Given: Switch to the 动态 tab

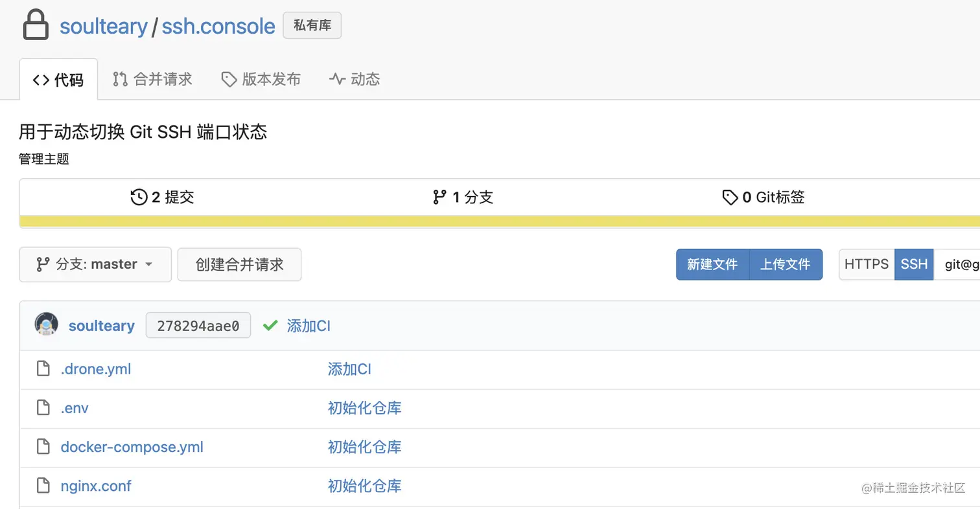Looking at the screenshot, I should tap(355, 79).
